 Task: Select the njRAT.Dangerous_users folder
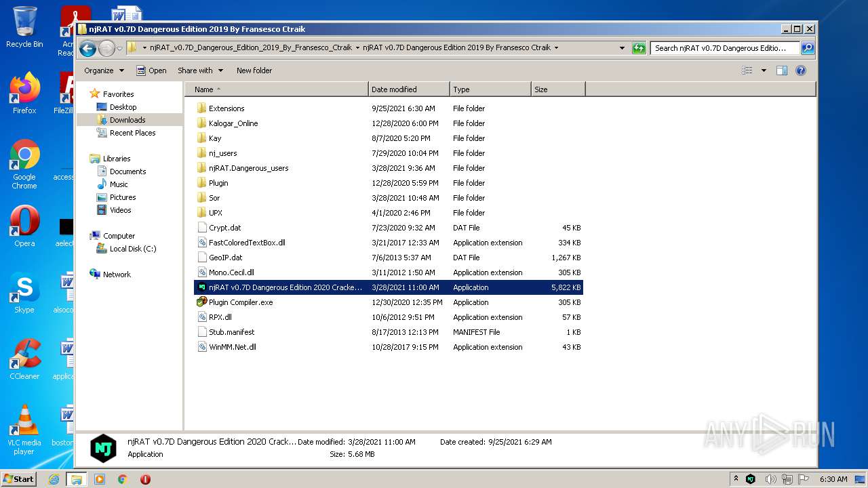pos(388,168)
